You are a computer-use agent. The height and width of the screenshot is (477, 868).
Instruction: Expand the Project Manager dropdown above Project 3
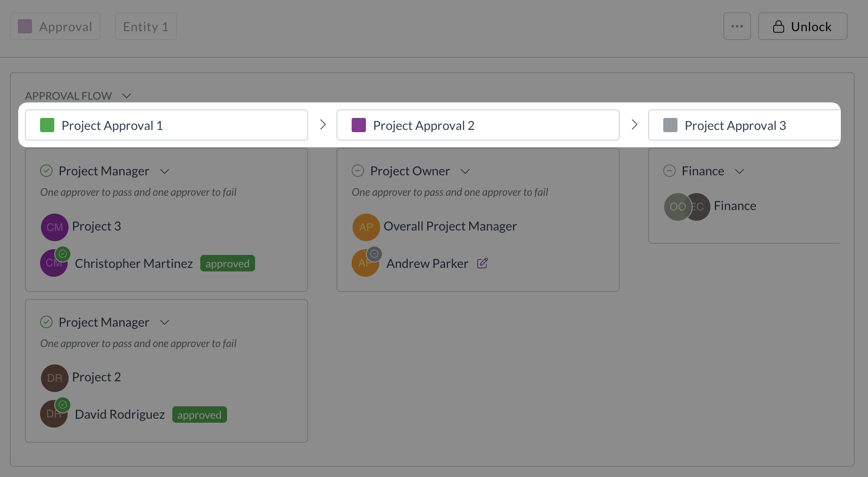tap(165, 172)
